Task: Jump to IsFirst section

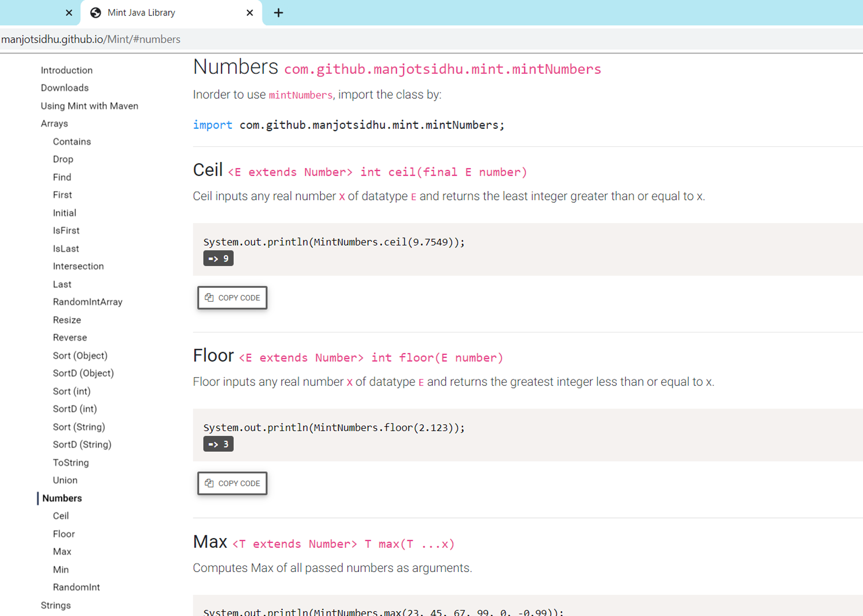Action: (x=66, y=231)
